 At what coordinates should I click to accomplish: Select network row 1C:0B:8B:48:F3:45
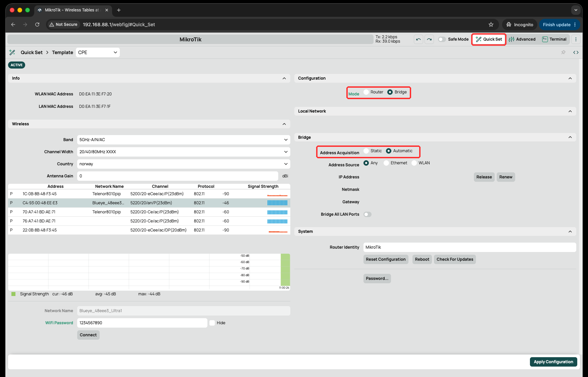(149, 194)
